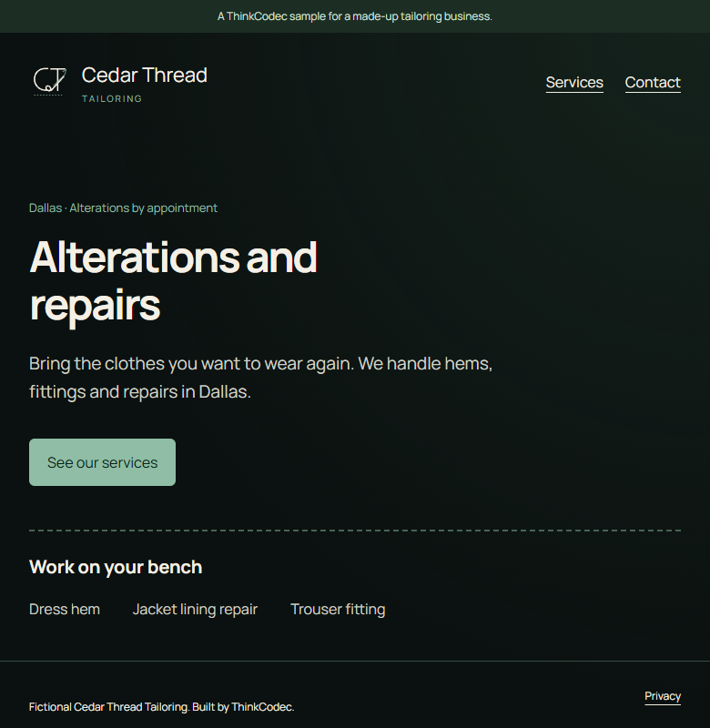The height and width of the screenshot is (728, 710).
Task: Select the Dress hem item
Action: (65, 609)
